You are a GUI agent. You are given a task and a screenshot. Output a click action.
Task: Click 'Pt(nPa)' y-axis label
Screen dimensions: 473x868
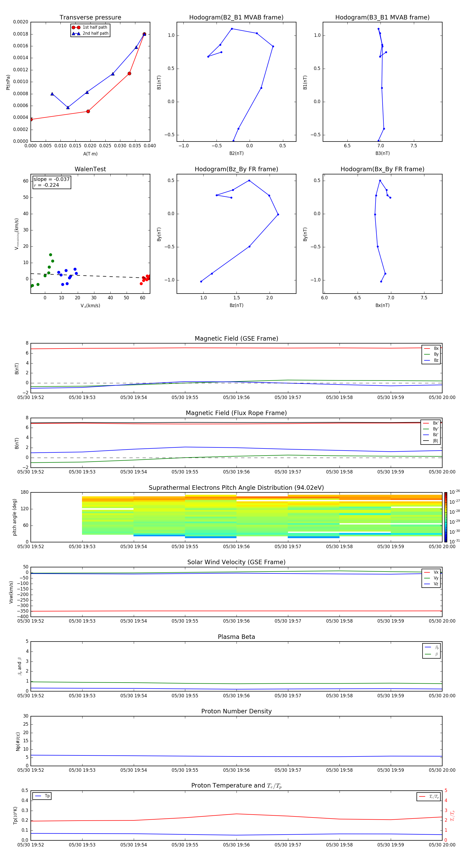tap(8, 82)
